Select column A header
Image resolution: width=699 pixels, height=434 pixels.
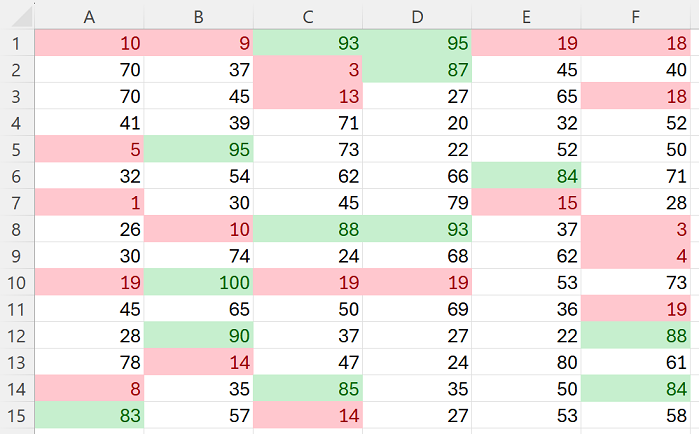click(89, 16)
